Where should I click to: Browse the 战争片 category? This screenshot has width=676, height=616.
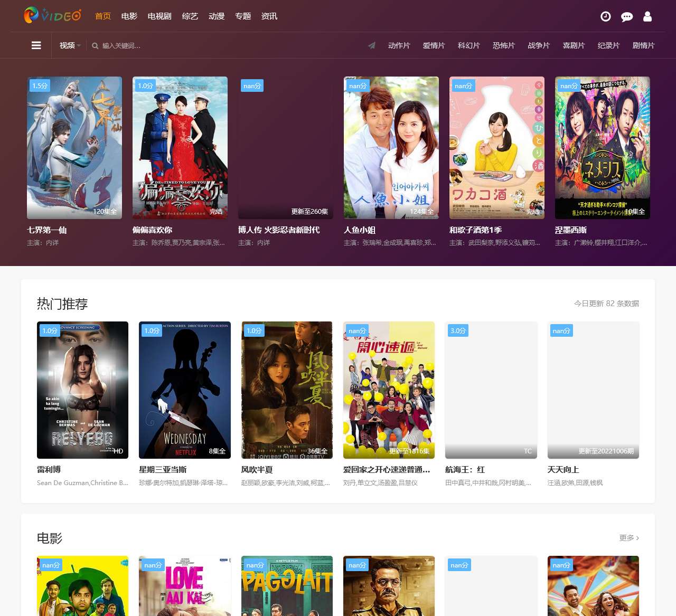coord(539,45)
